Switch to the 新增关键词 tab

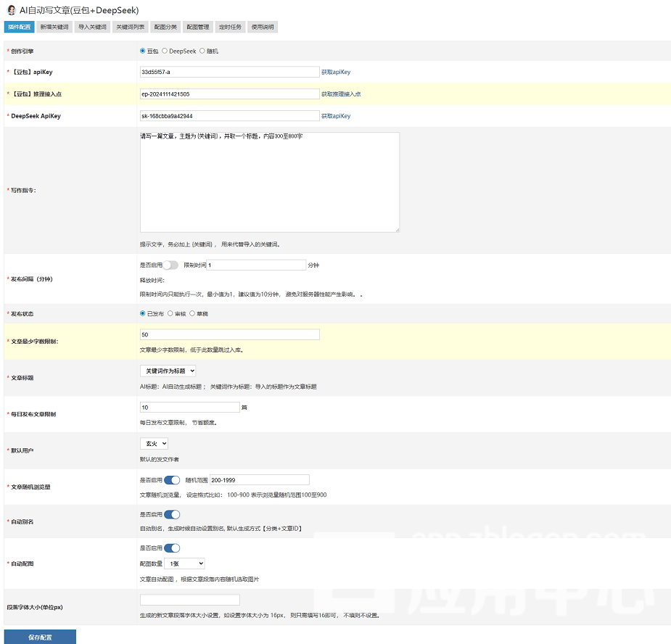point(54,27)
